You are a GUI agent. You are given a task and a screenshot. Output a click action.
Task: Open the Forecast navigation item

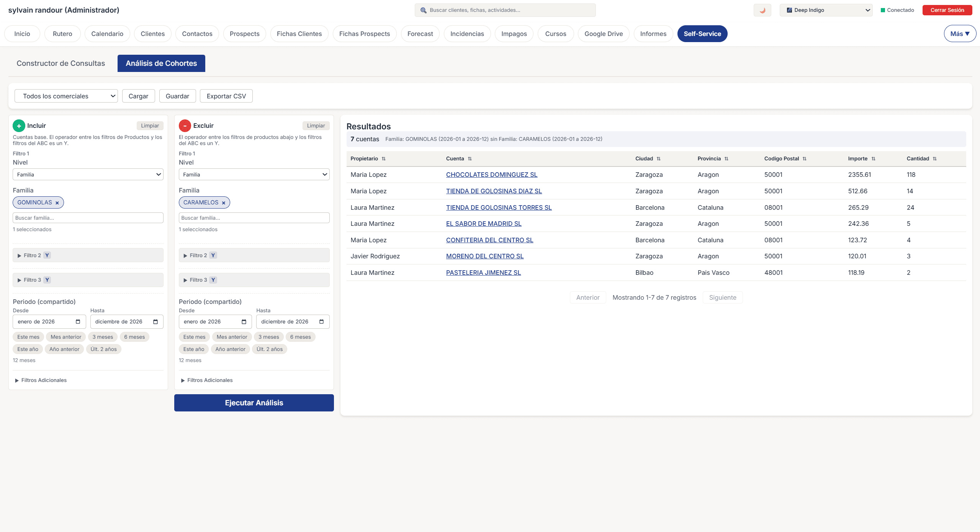click(420, 34)
